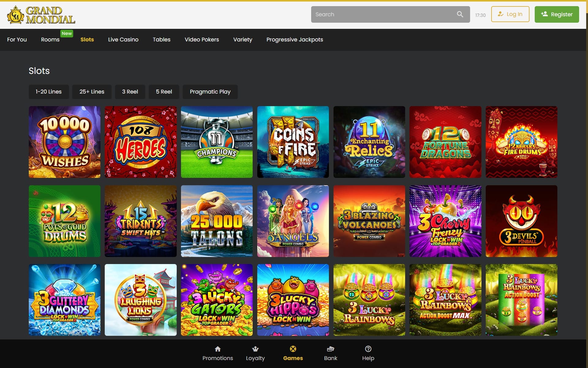Focus the Search input field
Screen dimensions: 588x368
(390, 14)
